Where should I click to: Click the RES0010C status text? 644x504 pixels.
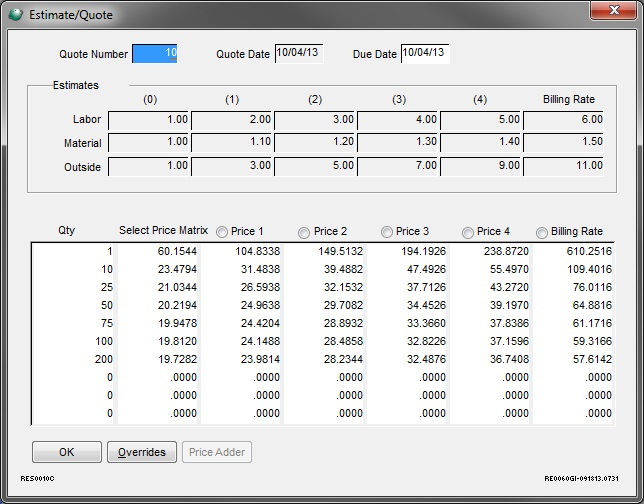pyautogui.click(x=37, y=479)
